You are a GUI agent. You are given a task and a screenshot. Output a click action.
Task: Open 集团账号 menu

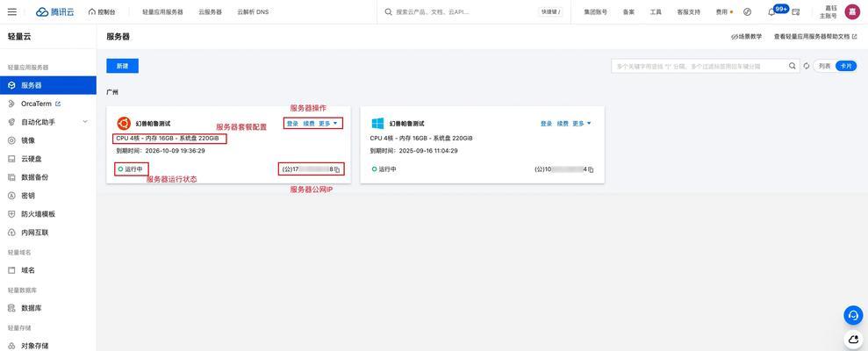pos(595,11)
